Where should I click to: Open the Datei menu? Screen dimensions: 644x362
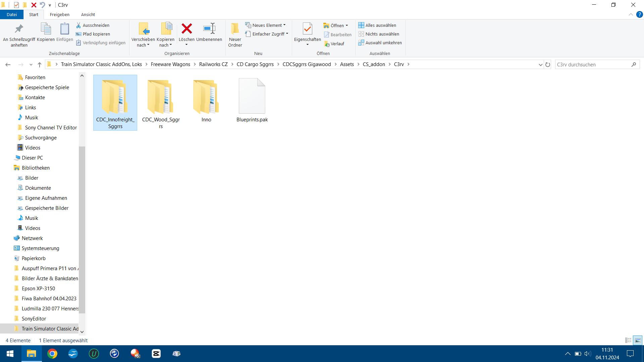tap(11, 14)
